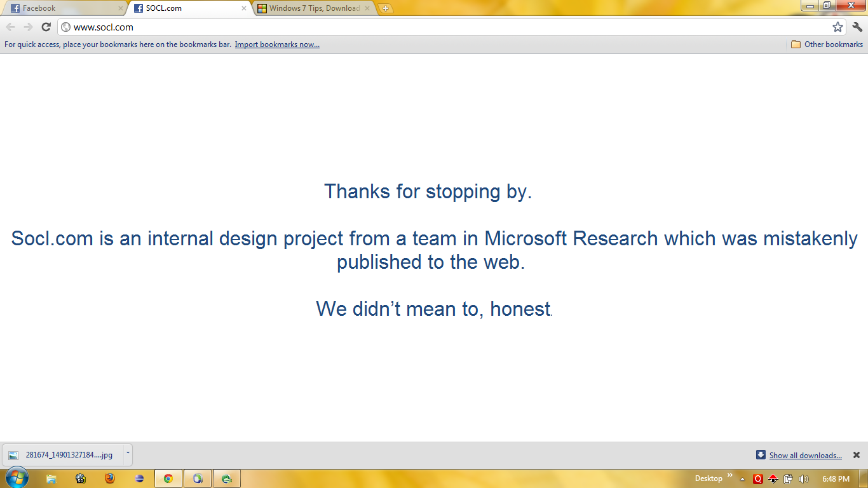The height and width of the screenshot is (488, 868).
Task: Open Windows Explorer from taskbar
Action: [51, 478]
